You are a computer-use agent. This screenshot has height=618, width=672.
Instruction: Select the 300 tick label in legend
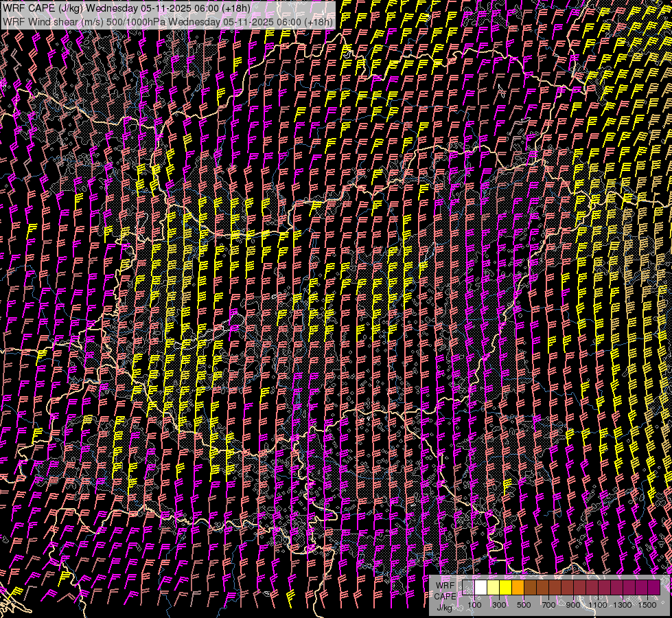point(499,605)
